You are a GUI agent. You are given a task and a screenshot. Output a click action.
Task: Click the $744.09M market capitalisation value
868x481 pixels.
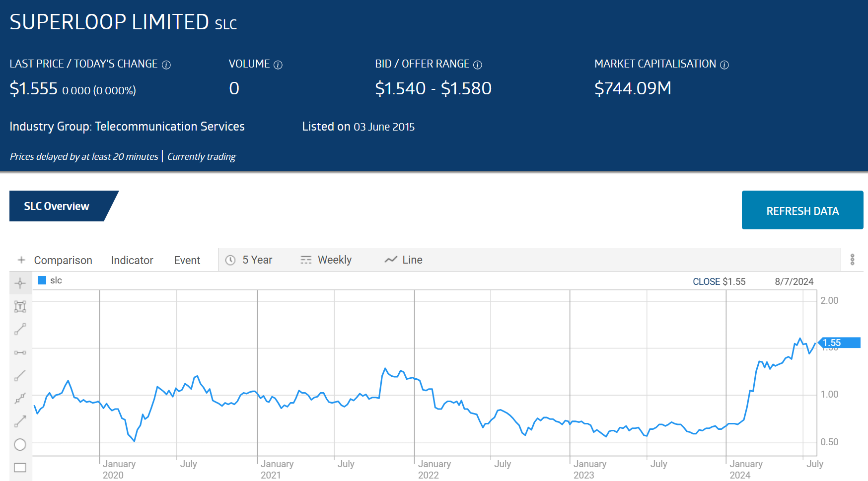633,88
